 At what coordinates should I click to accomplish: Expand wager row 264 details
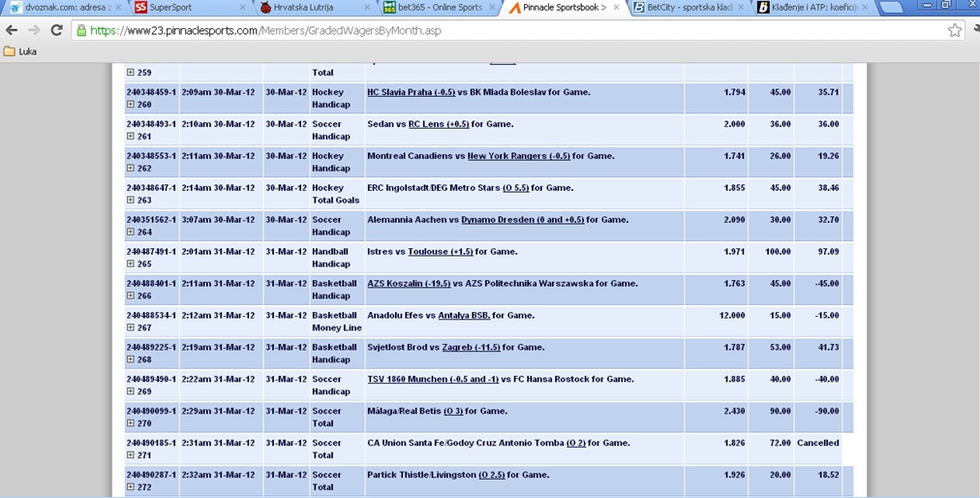pyautogui.click(x=131, y=232)
